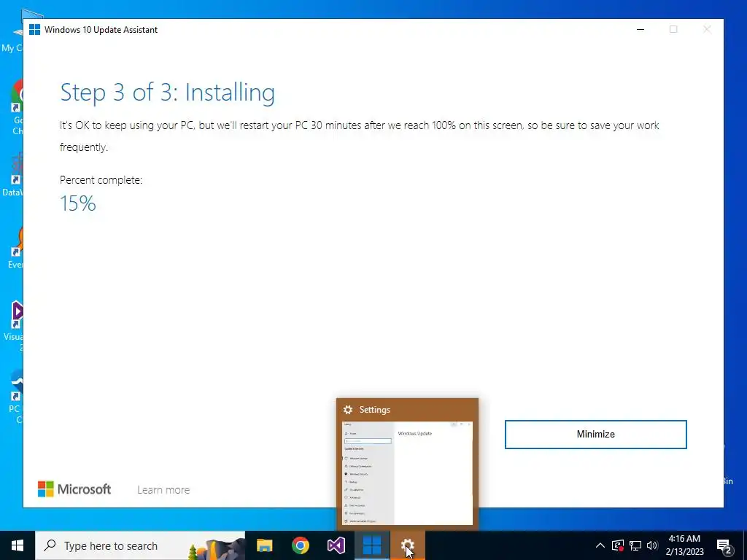Viewport: 747px width, 560px height.
Task: Open File Explorer from the taskbar
Action: (265, 545)
